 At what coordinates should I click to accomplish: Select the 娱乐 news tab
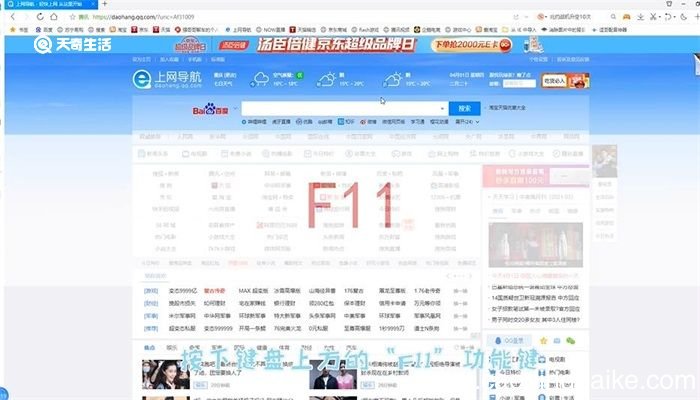(x=172, y=347)
